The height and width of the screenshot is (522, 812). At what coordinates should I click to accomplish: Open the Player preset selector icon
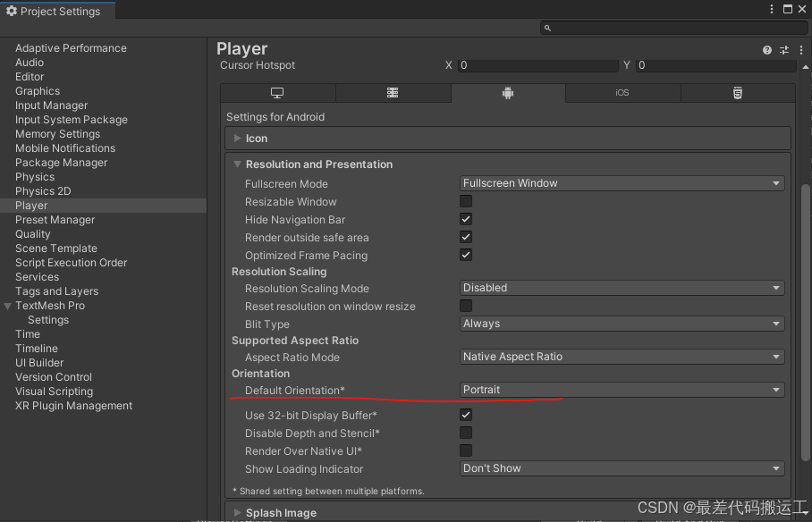click(784, 50)
